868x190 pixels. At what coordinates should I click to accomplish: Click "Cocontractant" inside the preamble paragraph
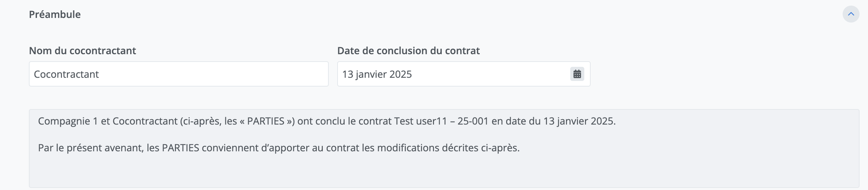145,121
